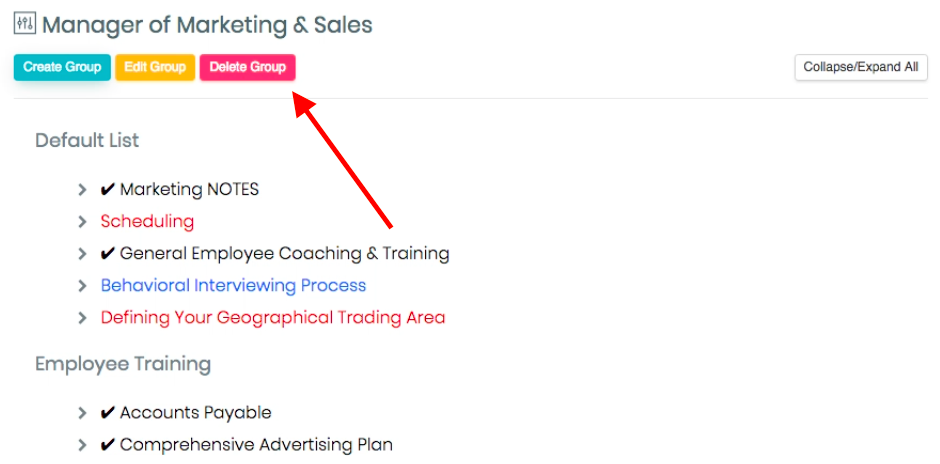Select the Comprehensive Advertising Plan item
Screen dimensions: 940x464
[257, 445]
